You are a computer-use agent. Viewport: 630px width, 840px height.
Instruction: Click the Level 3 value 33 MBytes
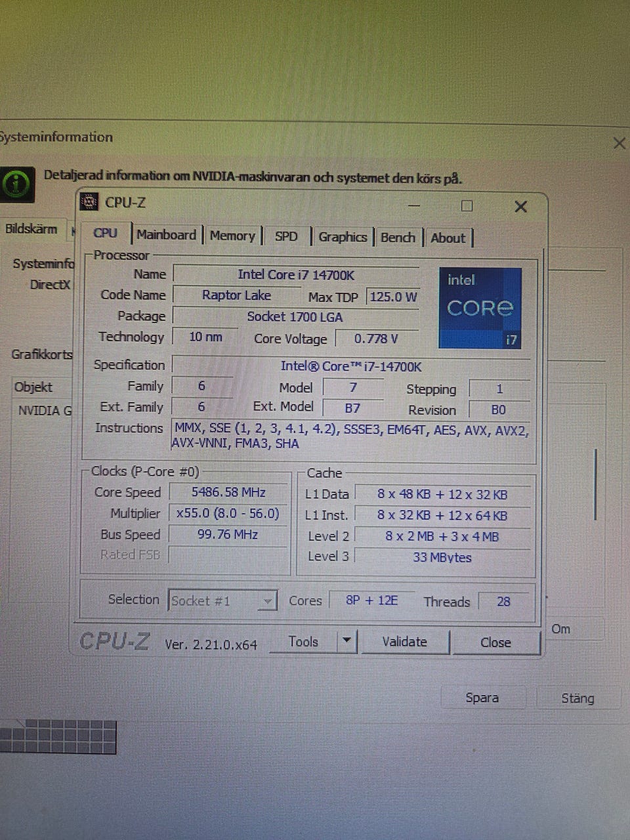click(x=442, y=557)
